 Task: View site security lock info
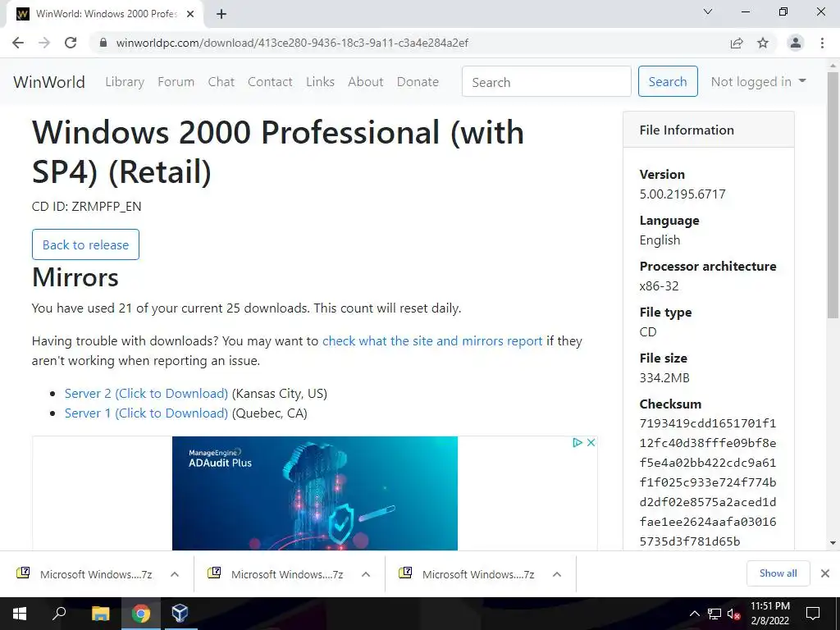click(103, 43)
